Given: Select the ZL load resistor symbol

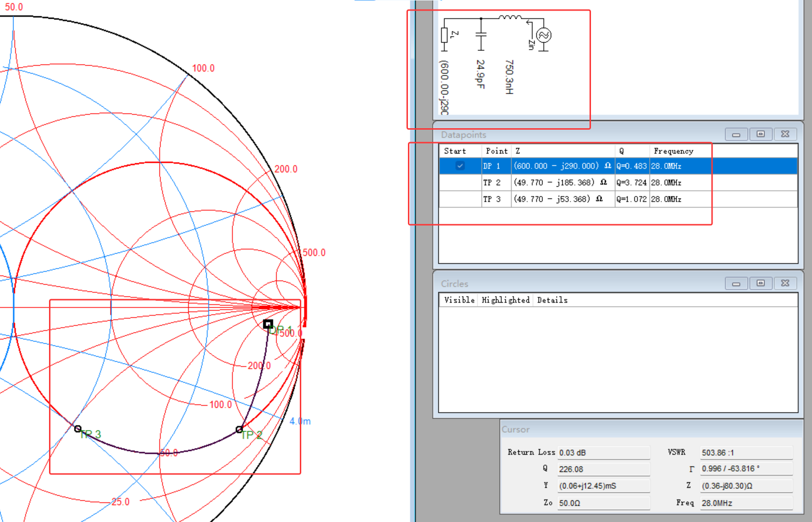Looking at the screenshot, I should click(x=444, y=35).
